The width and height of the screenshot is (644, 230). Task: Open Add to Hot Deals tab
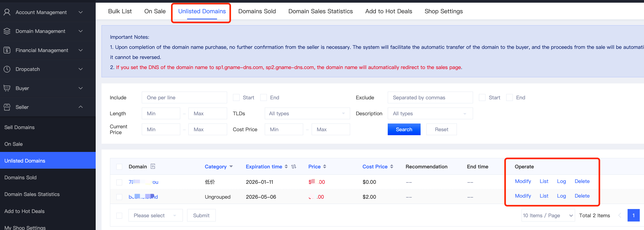click(389, 11)
